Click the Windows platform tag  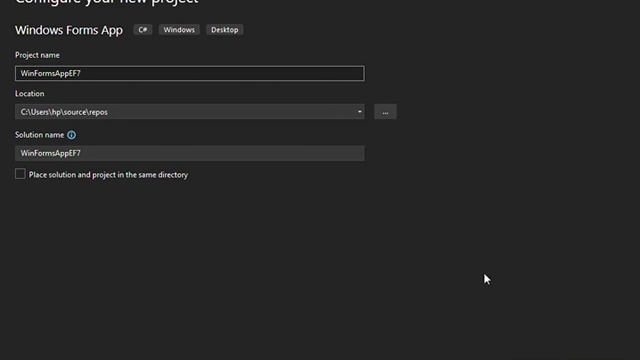click(179, 30)
